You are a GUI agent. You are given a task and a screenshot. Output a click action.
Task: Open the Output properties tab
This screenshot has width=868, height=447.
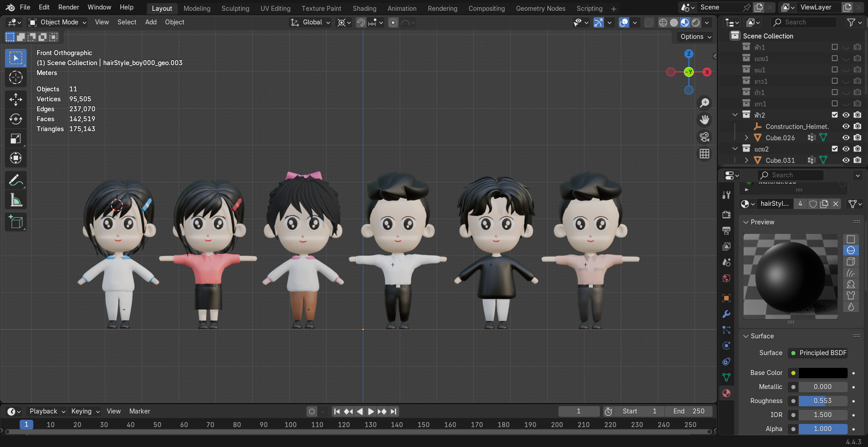[x=726, y=231]
